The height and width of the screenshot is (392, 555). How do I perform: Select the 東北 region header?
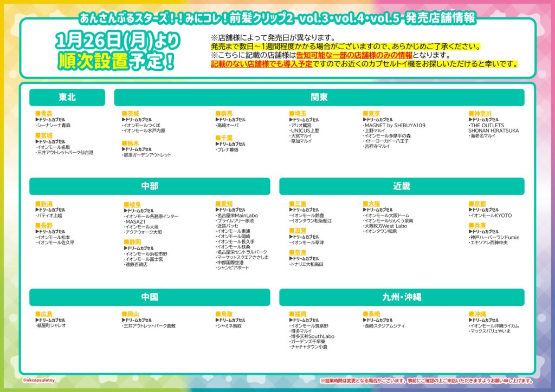click(67, 97)
